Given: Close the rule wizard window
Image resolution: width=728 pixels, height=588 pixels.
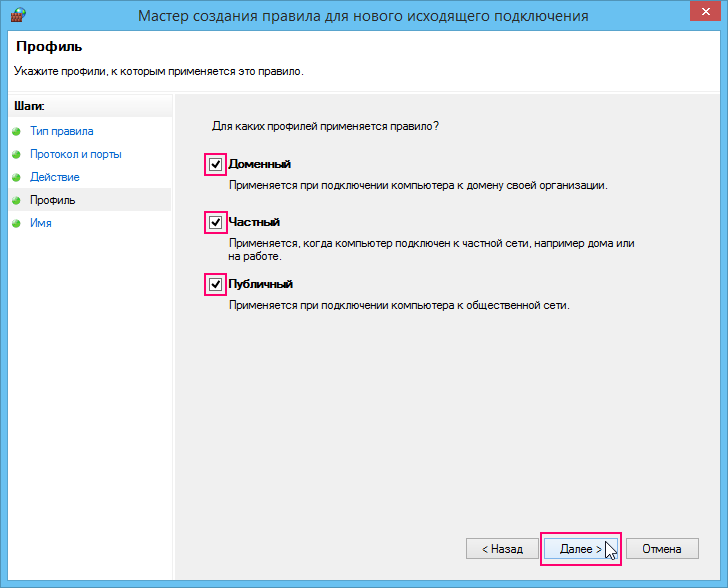Looking at the screenshot, I should click(705, 12).
